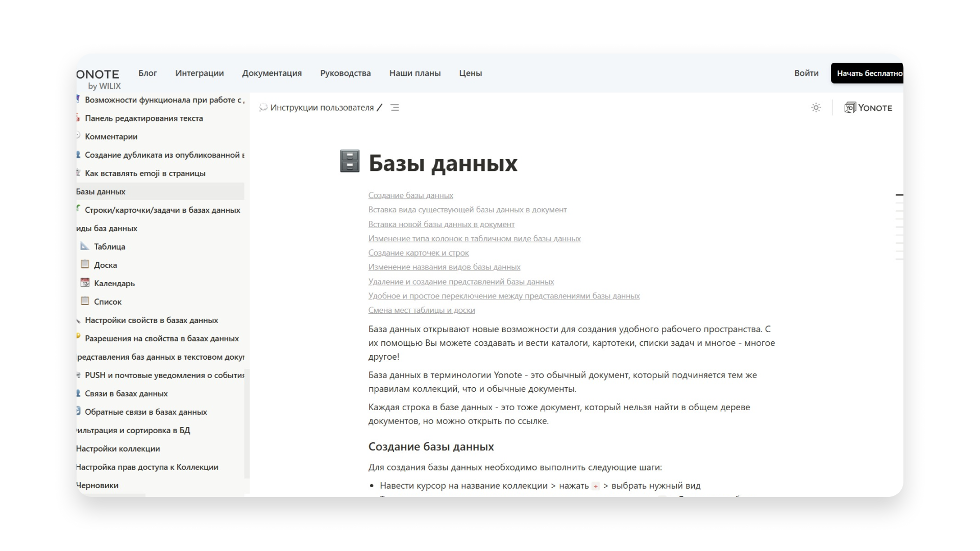Click the Yonote logo in the top right
This screenshot has height=551, width=980.
pos(868,108)
